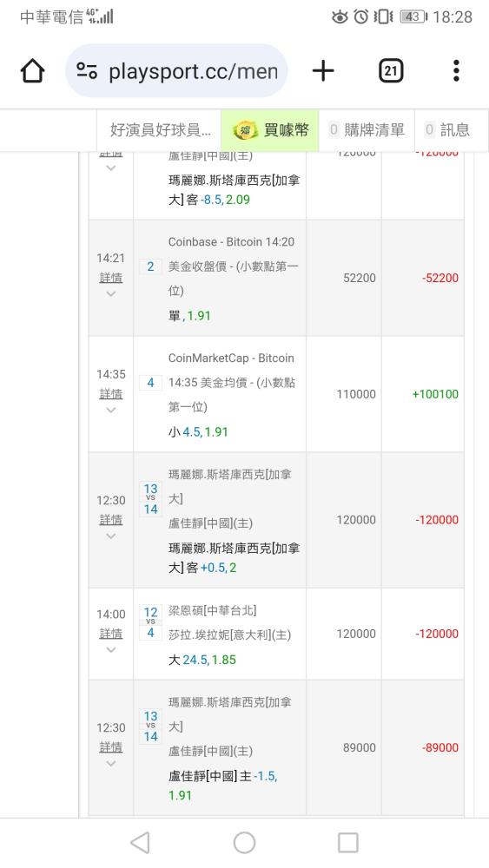Open the 訊息 tab
This screenshot has height=868, width=489.
click(x=452, y=130)
